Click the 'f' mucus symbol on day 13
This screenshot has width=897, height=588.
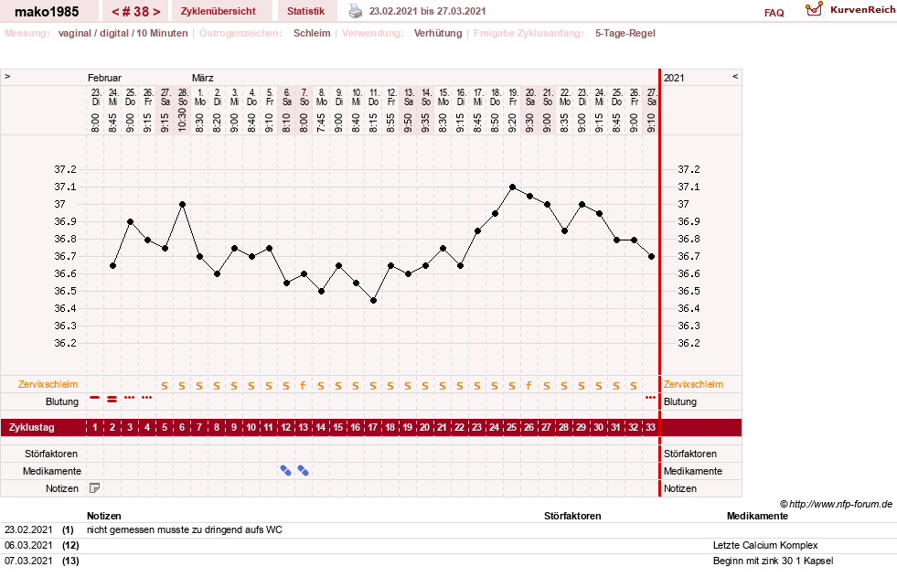pos(303,386)
